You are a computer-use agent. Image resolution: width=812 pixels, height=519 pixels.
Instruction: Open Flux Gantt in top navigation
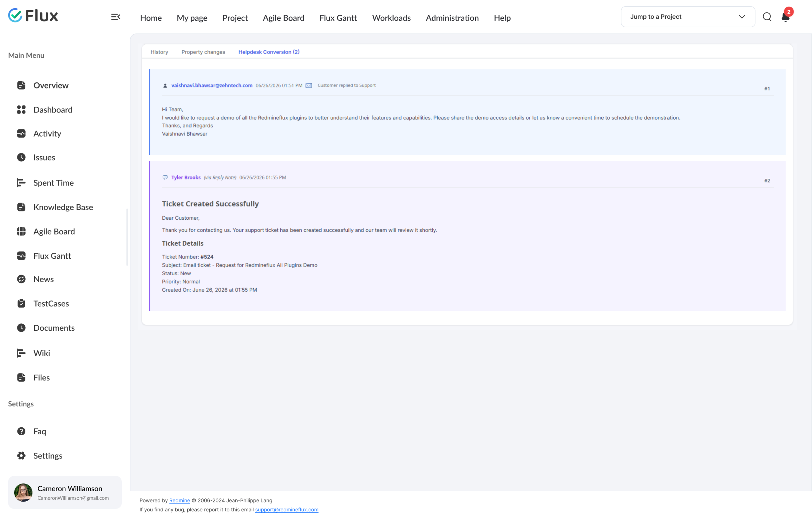(x=338, y=18)
